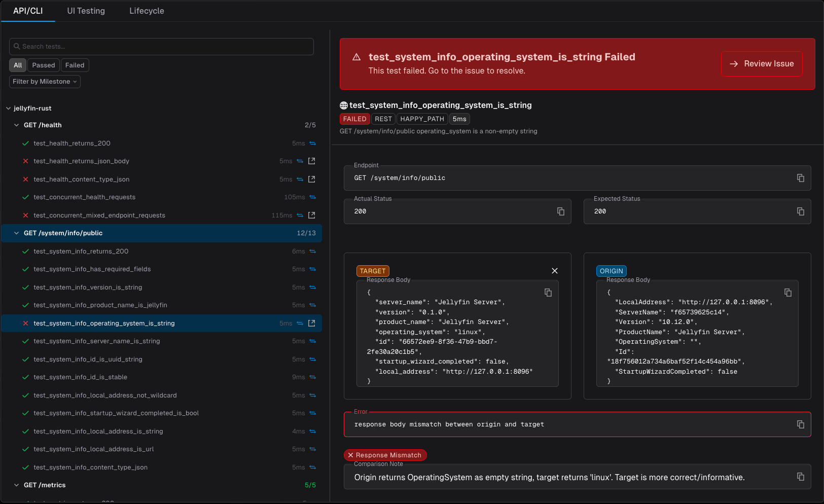Copy the TARGET response body
The height and width of the screenshot is (504, 824).
pyautogui.click(x=548, y=293)
